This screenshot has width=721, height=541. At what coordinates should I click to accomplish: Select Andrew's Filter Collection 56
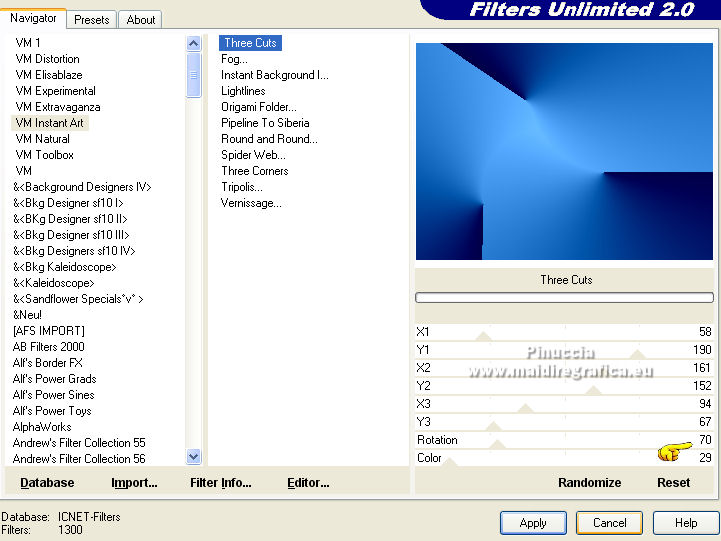(79, 459)
